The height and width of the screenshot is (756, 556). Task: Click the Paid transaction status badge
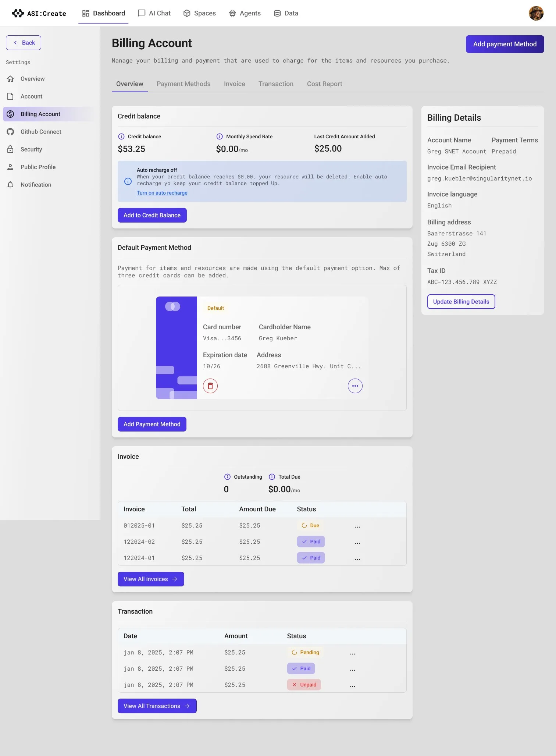coord(301,668)
